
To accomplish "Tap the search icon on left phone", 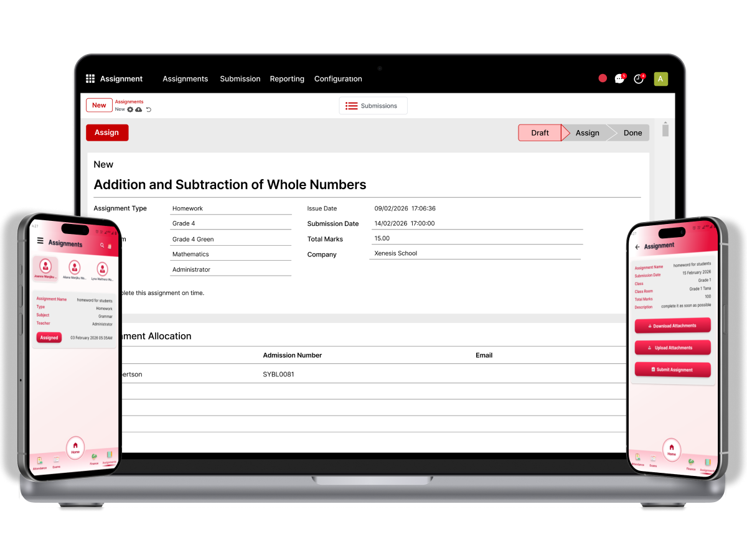I will click(x=102, y=245).
